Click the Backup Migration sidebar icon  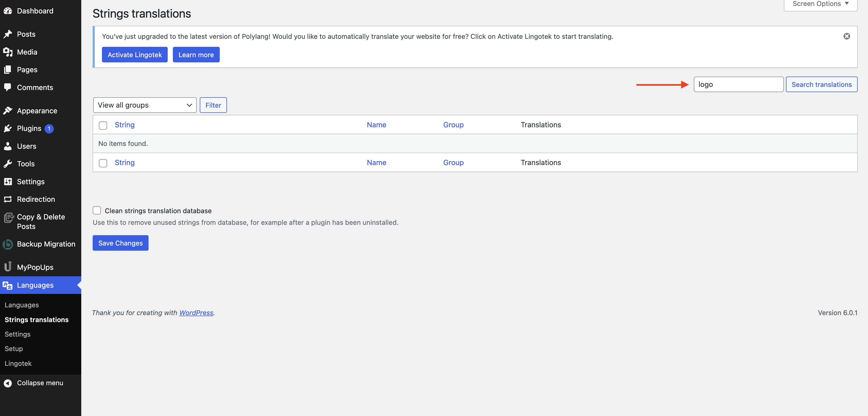click(8, 244)
